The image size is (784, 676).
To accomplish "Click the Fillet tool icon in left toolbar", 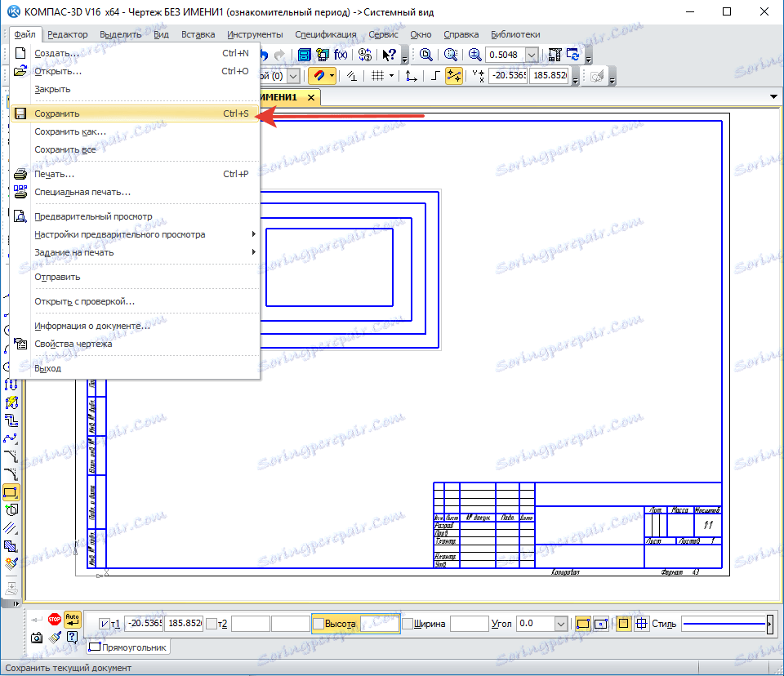I will [11, 475].
